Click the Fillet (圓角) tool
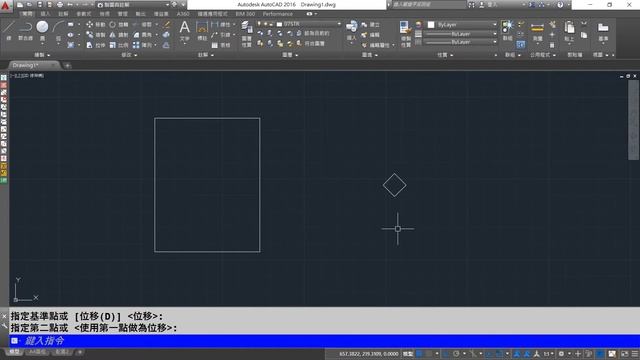This screenshot has height=360, width=640. click(142, 35)
